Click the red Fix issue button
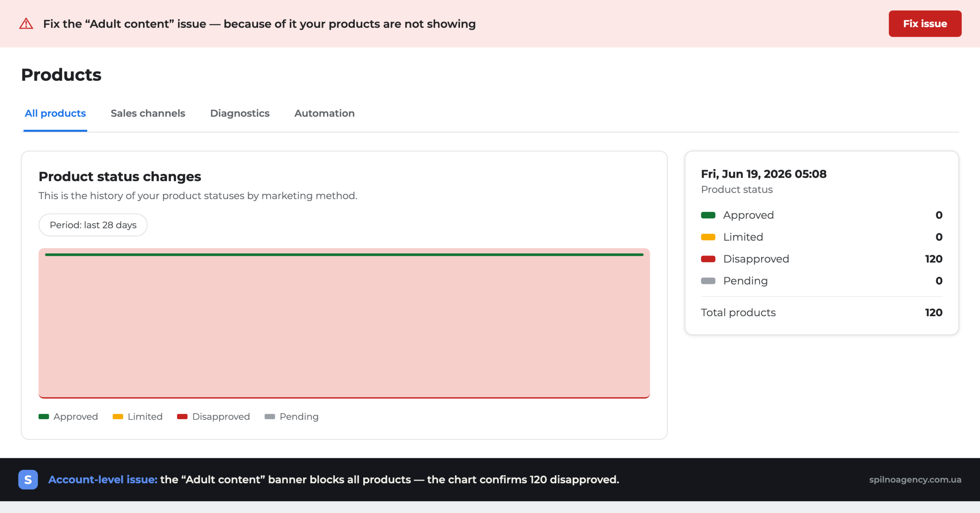This screenshot has width=980, height=513. click(x=925, y=24)
